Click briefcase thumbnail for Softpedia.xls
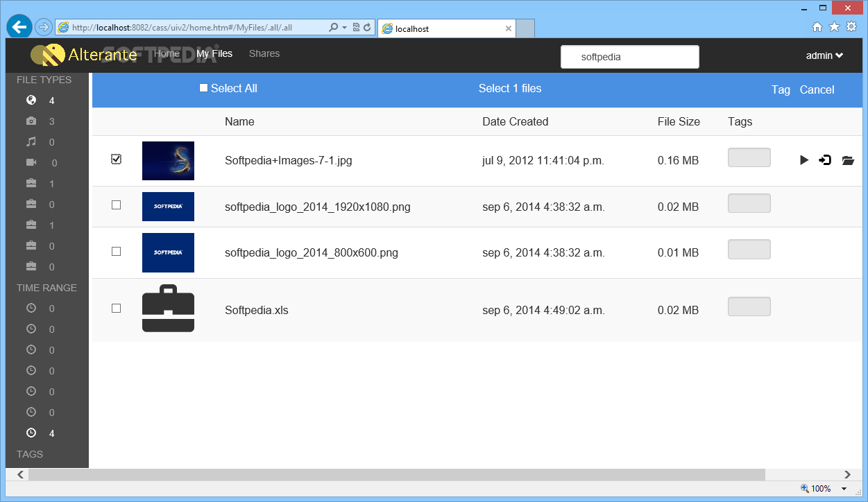Screen dimensions: 868x502 tap(168, 309)
